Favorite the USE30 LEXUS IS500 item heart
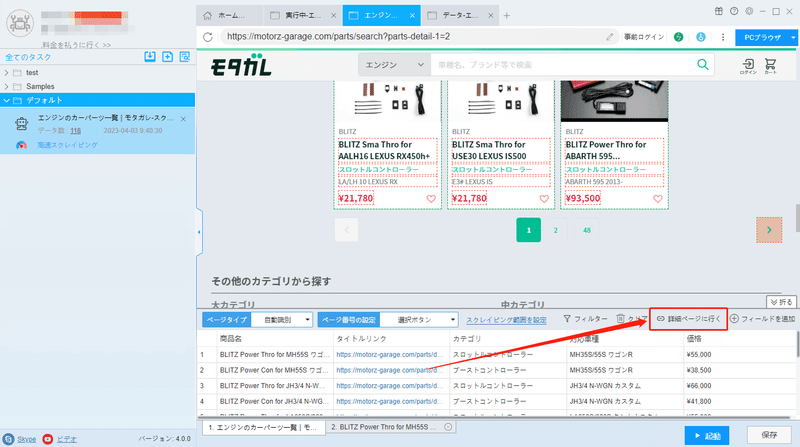 pos(544,199)
